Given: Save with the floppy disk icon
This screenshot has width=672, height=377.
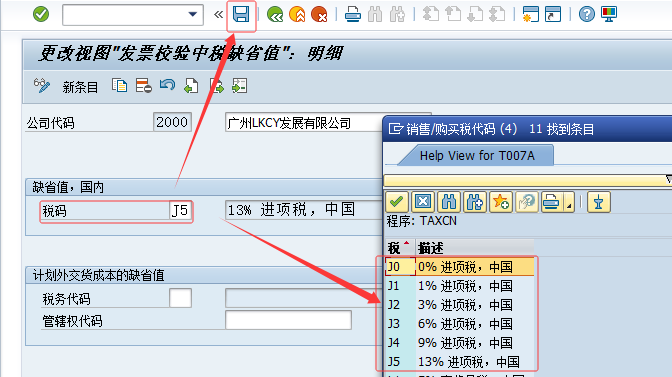Looking at the screenshot, I should [x=241, y=15].
